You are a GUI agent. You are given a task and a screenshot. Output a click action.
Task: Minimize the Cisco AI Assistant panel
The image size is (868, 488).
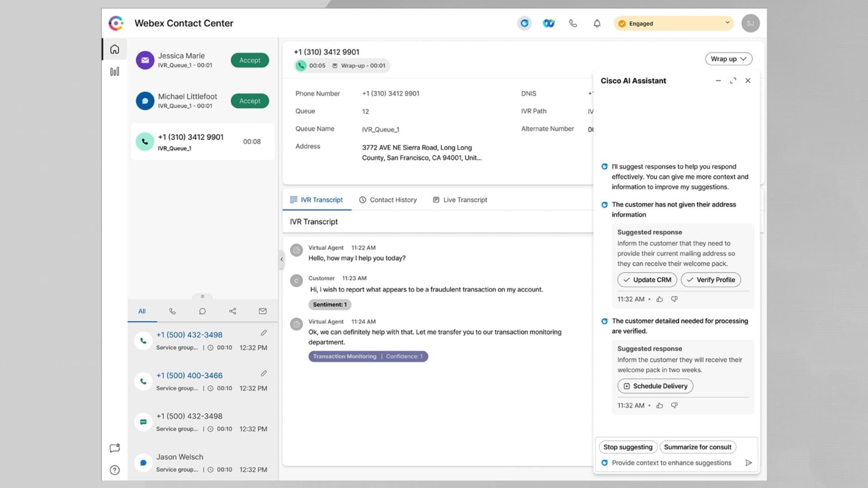click(x=718, y=80)
